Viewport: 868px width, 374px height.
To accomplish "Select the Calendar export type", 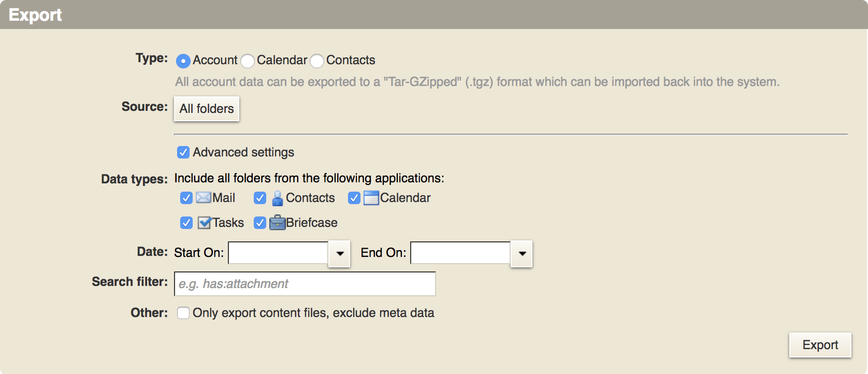I will point(248,61).
